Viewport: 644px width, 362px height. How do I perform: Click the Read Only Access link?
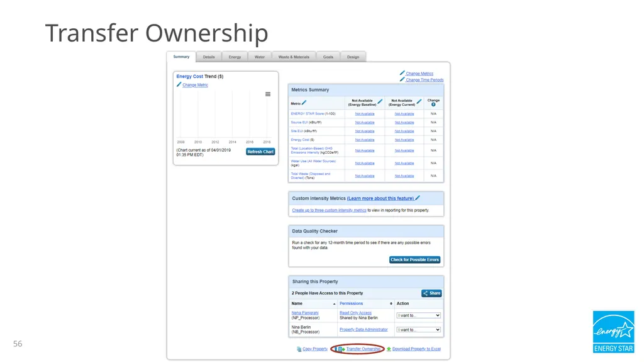pos(355,313)
